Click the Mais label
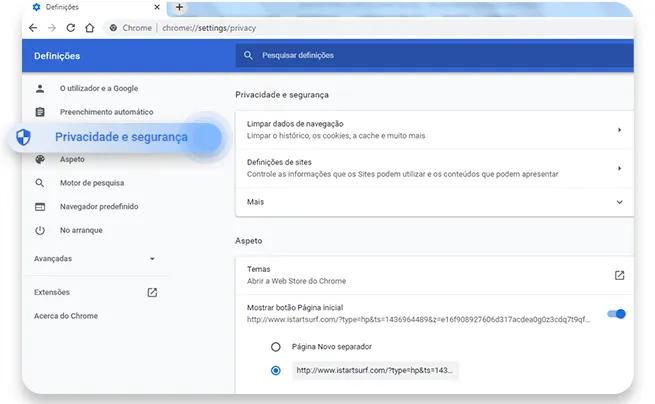Screen dimensions: 655x404 255,202
